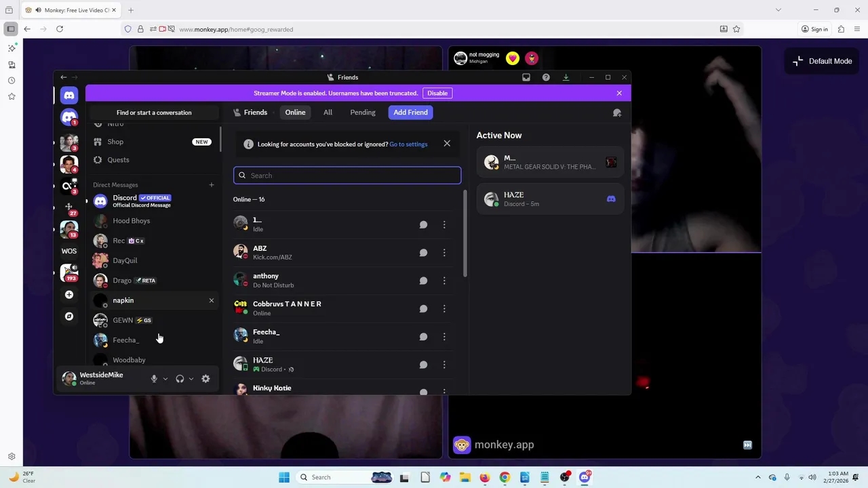Disable Streamer Mode button
This screenshot has width=868, height=488.
coord(437,94)
